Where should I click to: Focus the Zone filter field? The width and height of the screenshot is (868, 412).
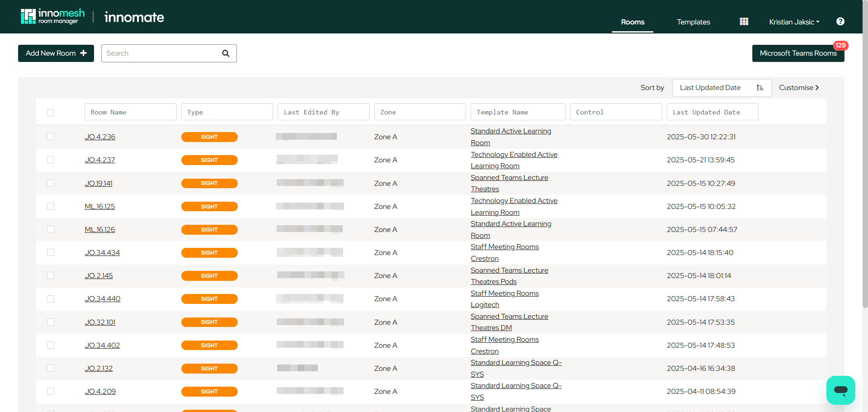click(x=420, y=112)
